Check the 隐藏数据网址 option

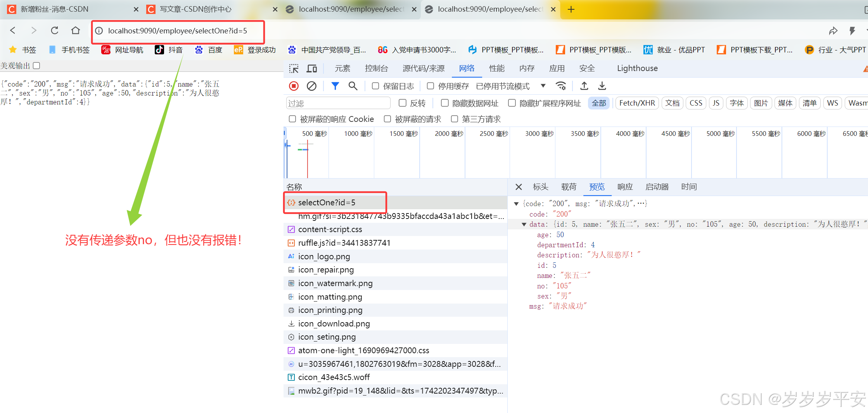point(444,103)
